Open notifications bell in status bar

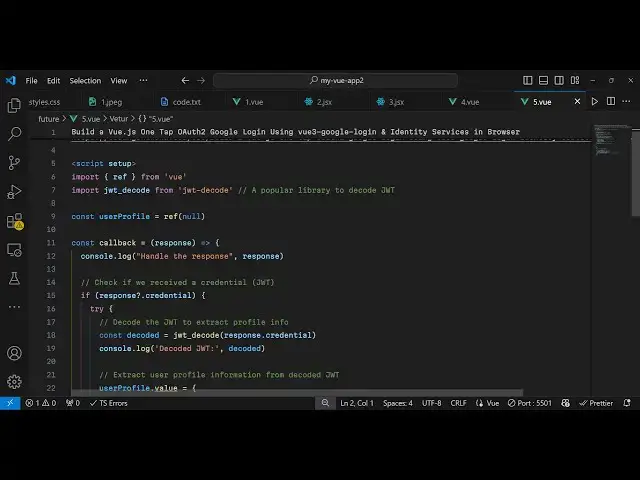(x=627, y=403)
